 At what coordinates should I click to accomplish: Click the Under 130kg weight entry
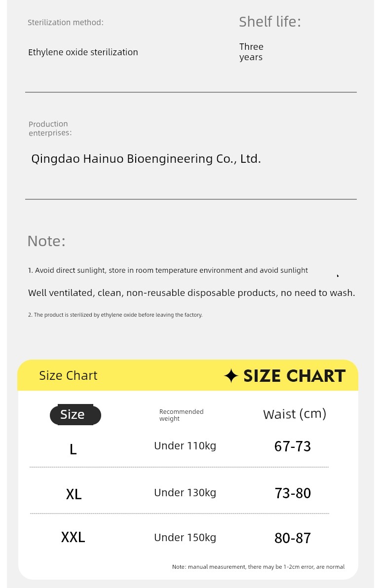(185, 493)
